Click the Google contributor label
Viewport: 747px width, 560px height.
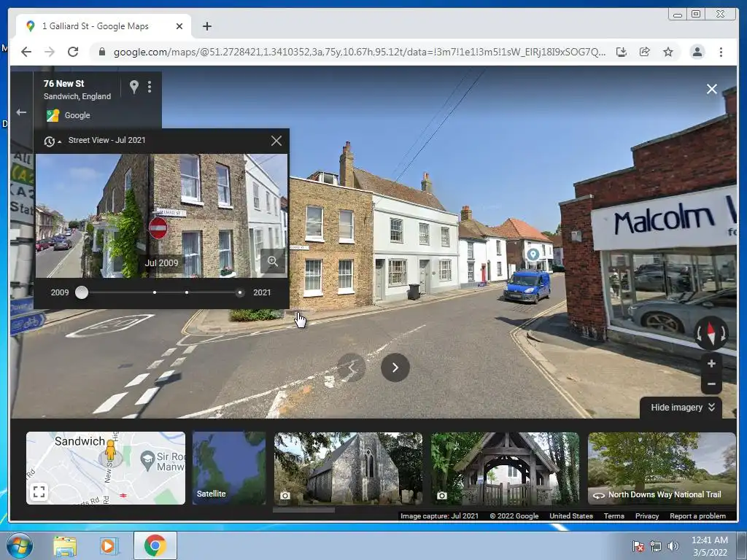coord(77,115)
